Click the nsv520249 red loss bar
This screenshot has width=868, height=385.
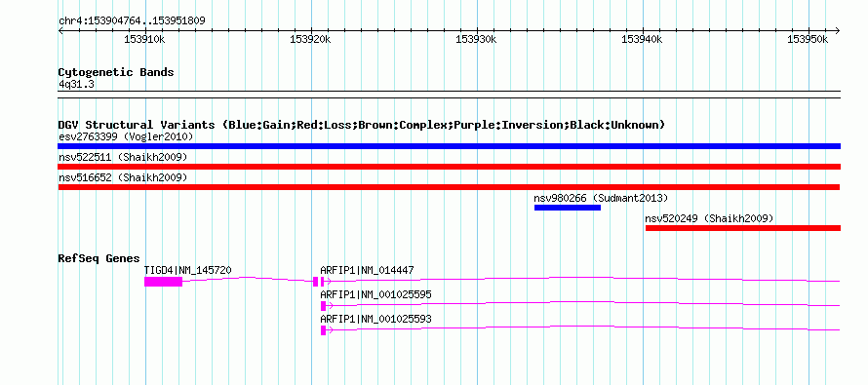[743, 228]
